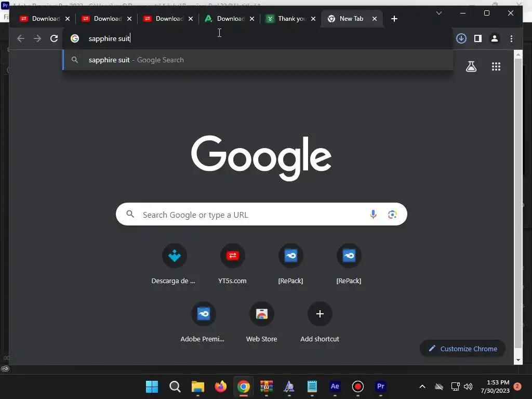
Task: Open the Google apps grid
Action: [x=496, y=66]
